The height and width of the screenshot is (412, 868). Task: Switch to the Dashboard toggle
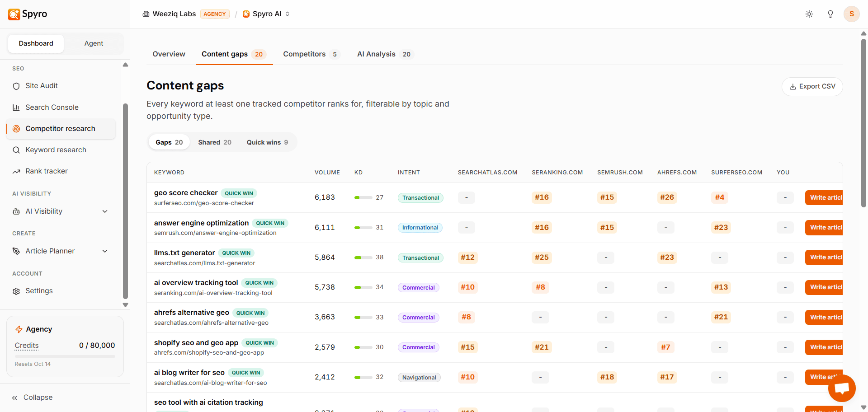(x=36, y=43)
